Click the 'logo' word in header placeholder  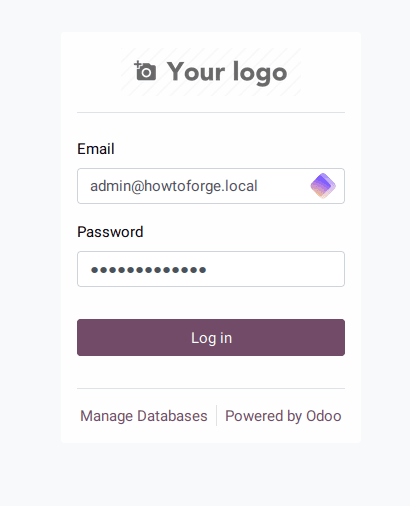pos(260,73)
